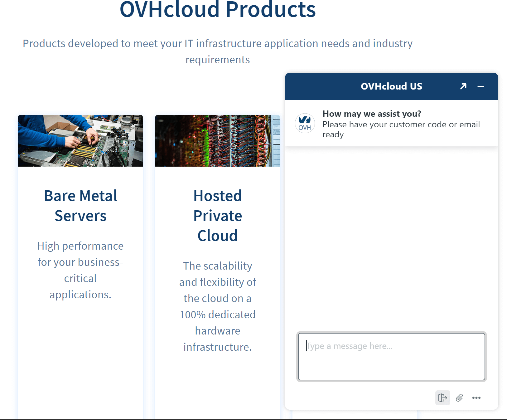This screenshot has height=420, width=507.
Task: Click the OVHcloud Products heading
Action: tap(218, 10)
